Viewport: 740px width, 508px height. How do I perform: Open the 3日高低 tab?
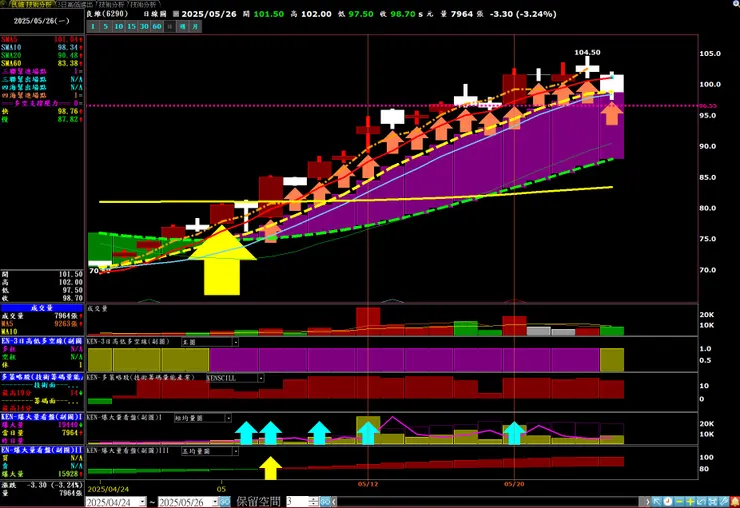click(x=76, y=4)
